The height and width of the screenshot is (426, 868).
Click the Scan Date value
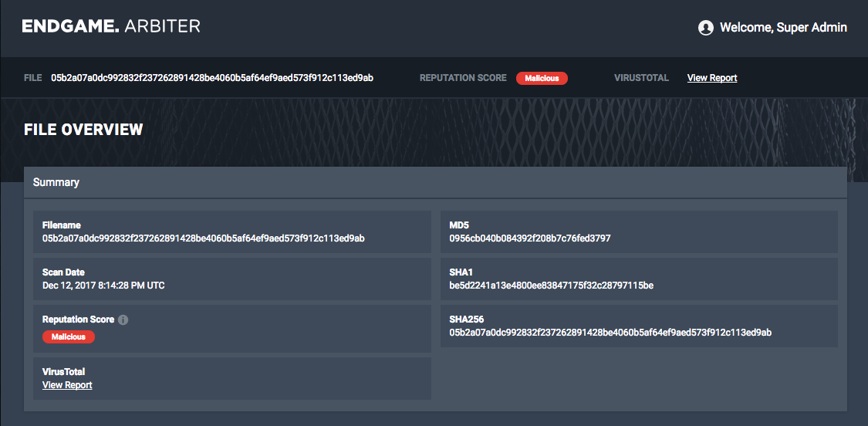tap(103, 286)
